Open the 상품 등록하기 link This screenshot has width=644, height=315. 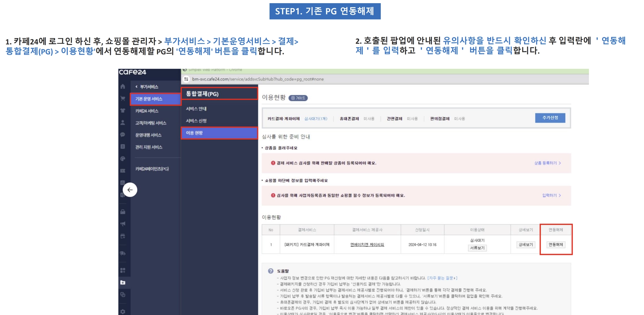click(547, 163)
